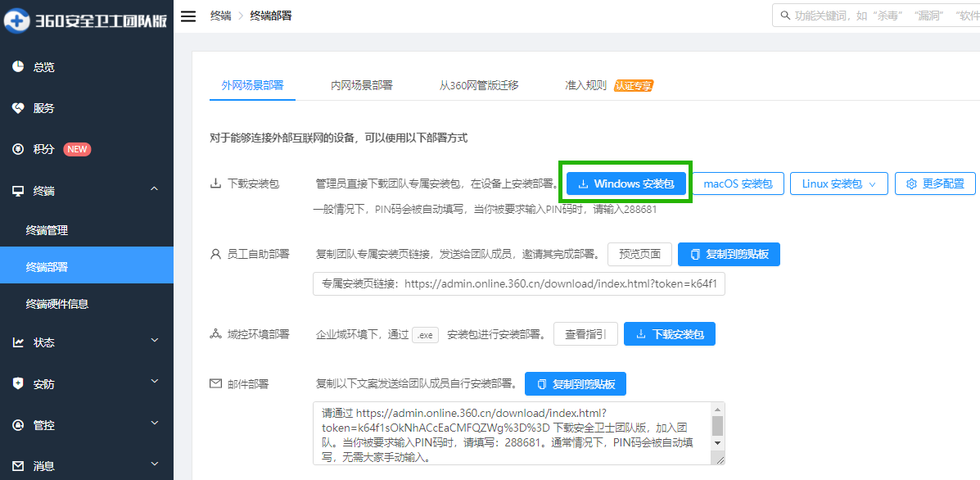Click the 360安全卫士团队版 logo

click(x=86, y=20)
